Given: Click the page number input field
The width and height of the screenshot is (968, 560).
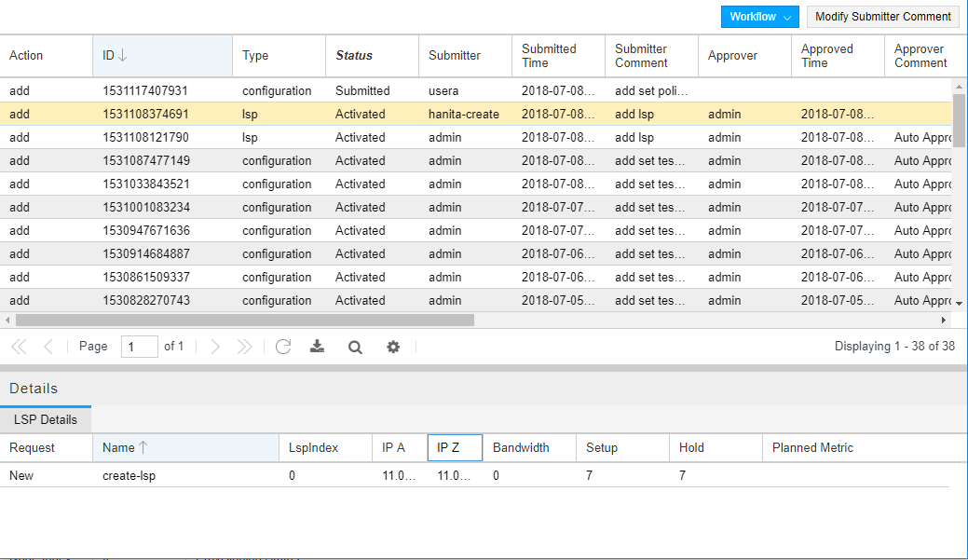Looking at the screenshot, I should pyautogui.click(x=139, y=347).
